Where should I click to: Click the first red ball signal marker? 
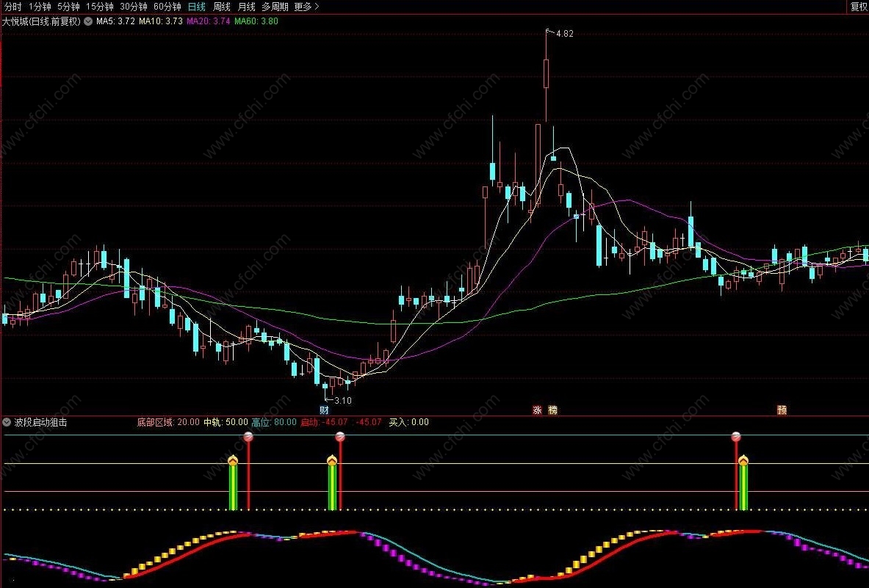(248, 437)
